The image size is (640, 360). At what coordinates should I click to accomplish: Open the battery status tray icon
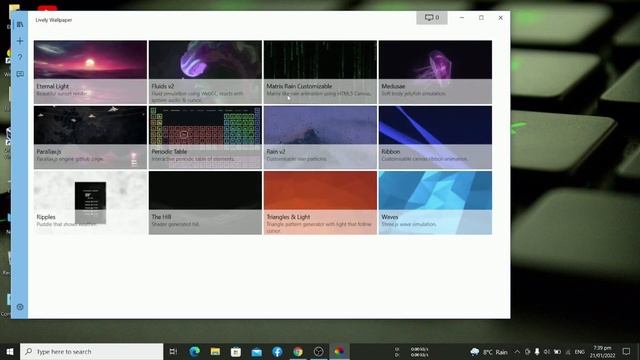coord(557,352)
